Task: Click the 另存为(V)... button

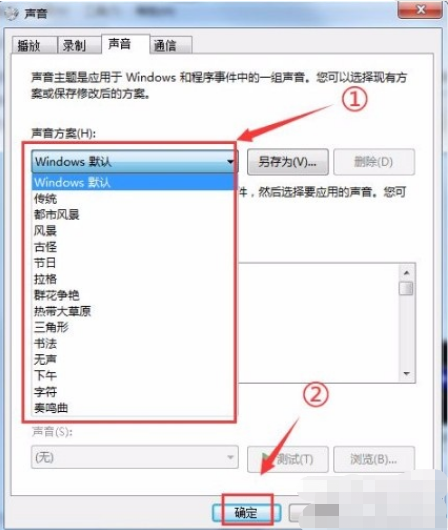Action: tap(287, 162)
